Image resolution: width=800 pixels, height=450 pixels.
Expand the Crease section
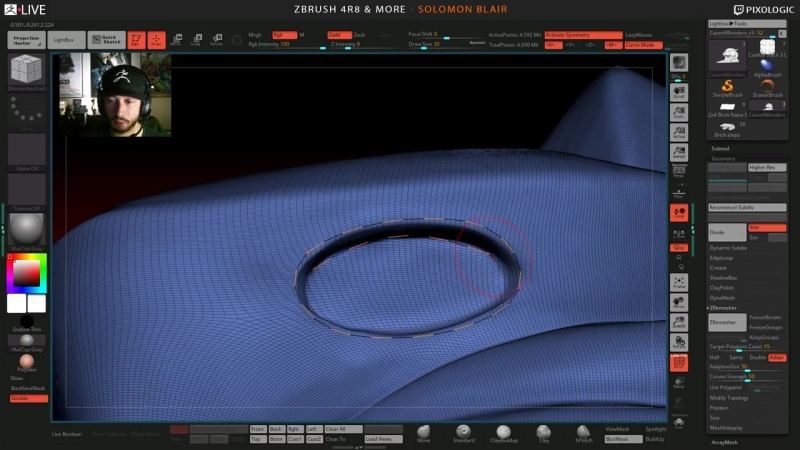click(x=718, y=268)
